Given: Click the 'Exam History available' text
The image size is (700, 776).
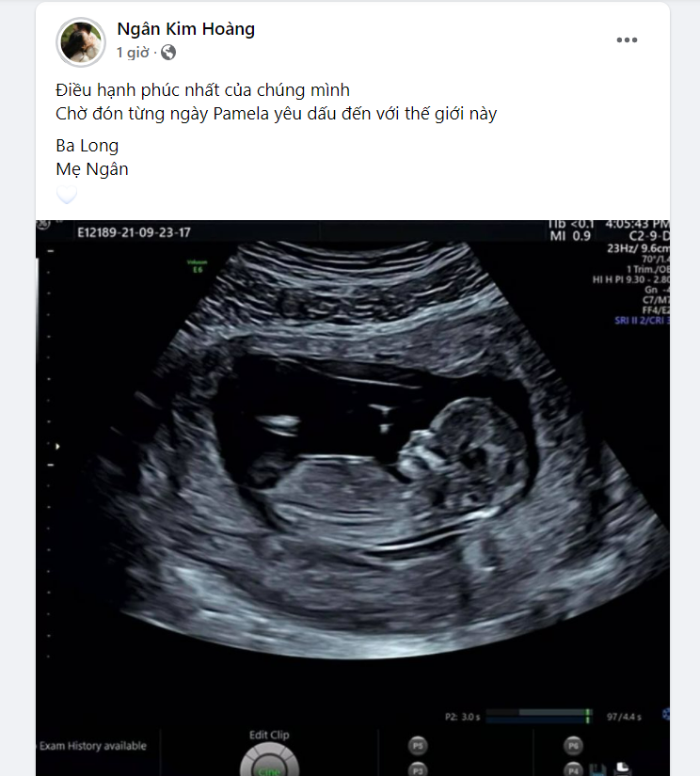Looking at the screenshot, I should tap(93, 746).
